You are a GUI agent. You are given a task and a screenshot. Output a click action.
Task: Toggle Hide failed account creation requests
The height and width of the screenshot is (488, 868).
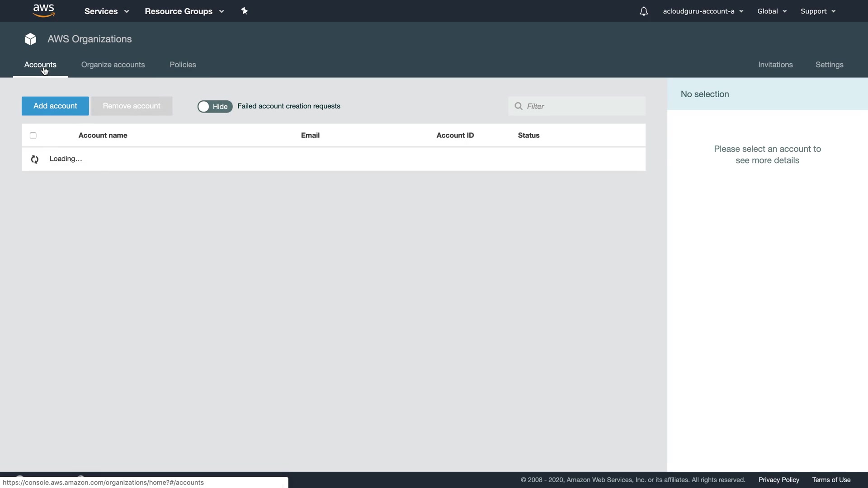point(215,106)
